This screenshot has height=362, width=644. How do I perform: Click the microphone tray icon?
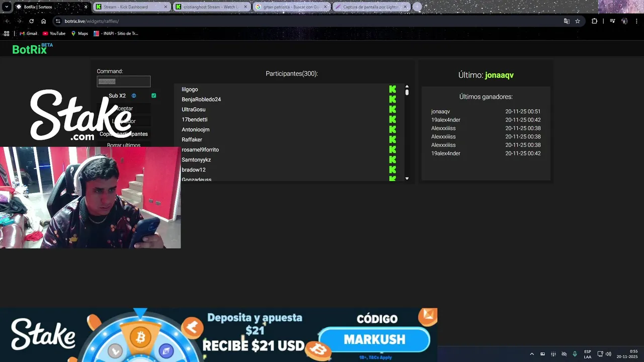(x=575, y=354)
